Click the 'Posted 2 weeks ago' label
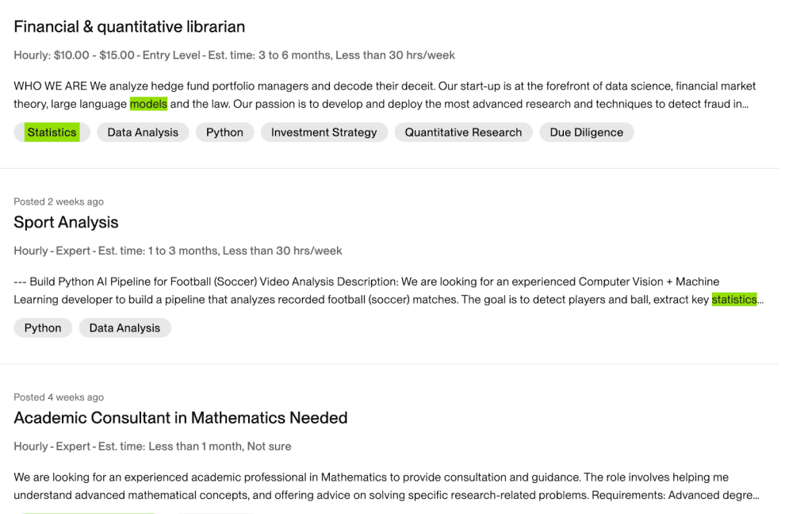 (59, 201)
